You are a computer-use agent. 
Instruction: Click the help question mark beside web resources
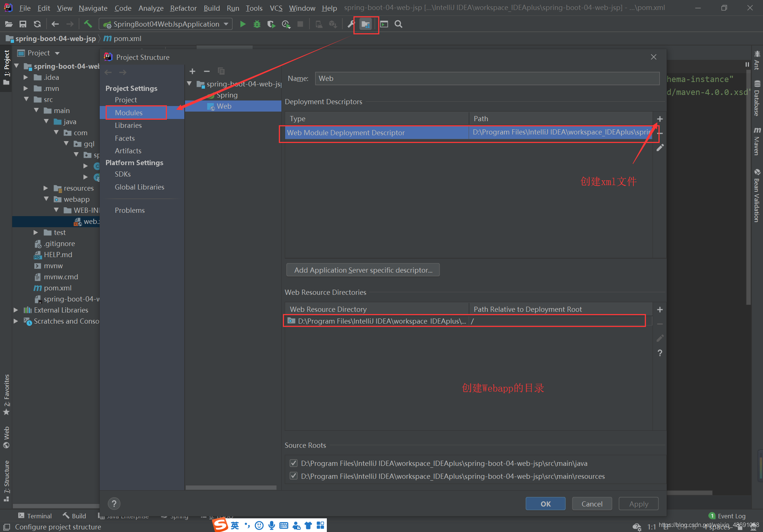[x=660, y=353]
